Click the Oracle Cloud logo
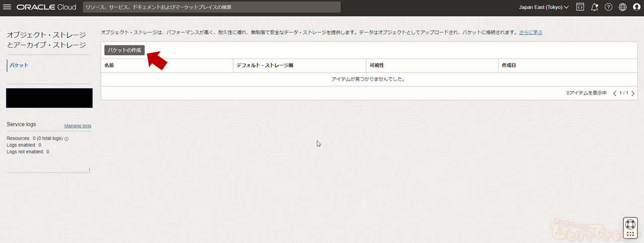This screenshot has width=644, height=243. click(46, 7)
